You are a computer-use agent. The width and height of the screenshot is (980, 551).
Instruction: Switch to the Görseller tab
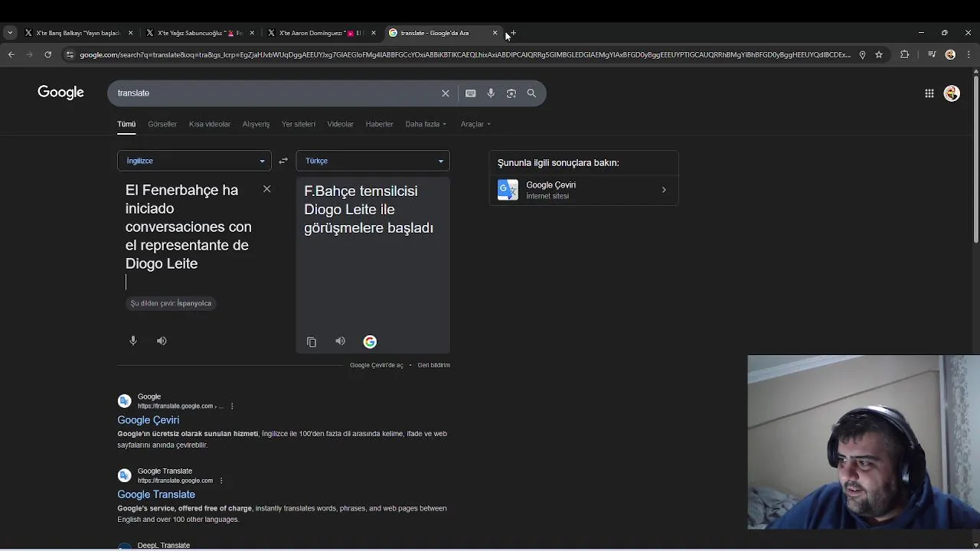click(x=162, y=124)
